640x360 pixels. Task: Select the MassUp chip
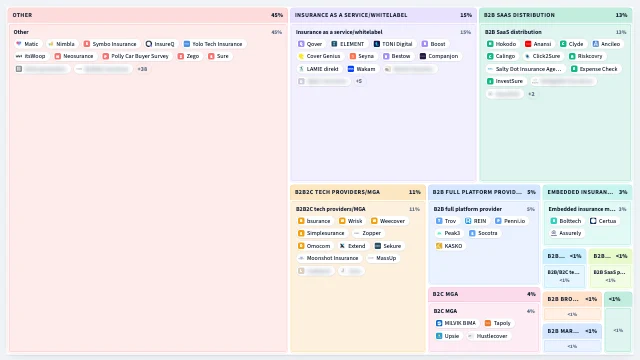click(x=382, y=258)
